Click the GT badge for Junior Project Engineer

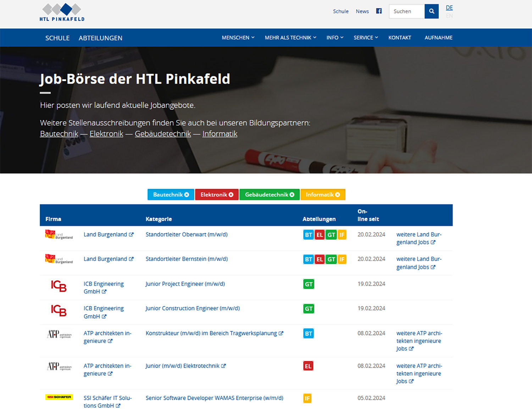pos(309,284)
